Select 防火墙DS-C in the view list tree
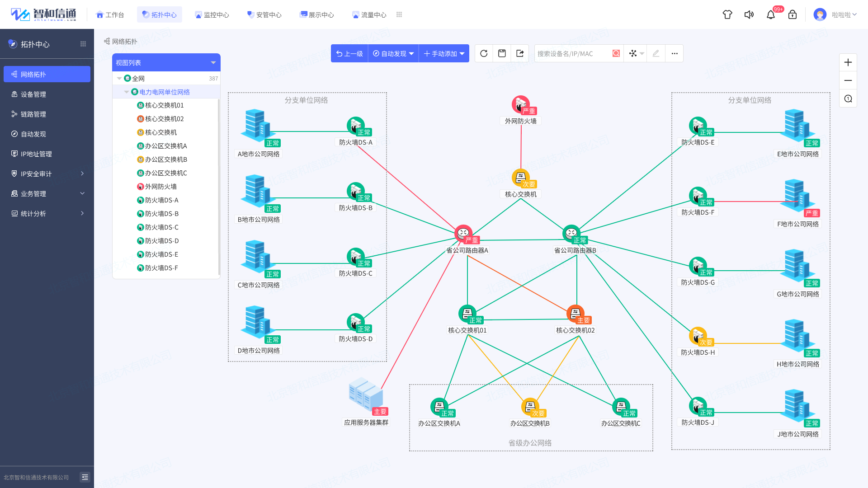Viewport: 868px width, 488px height. pyautogui.click(x=162, y=227)
